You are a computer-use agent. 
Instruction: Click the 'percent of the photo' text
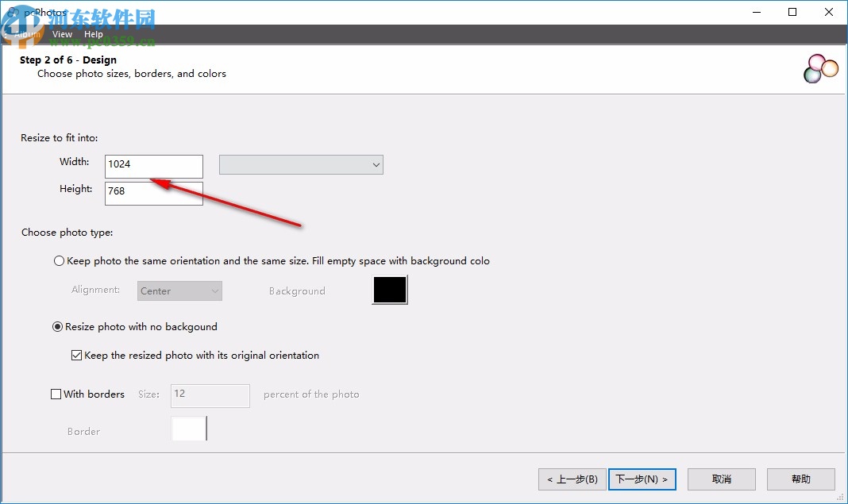tap(311, 394)
